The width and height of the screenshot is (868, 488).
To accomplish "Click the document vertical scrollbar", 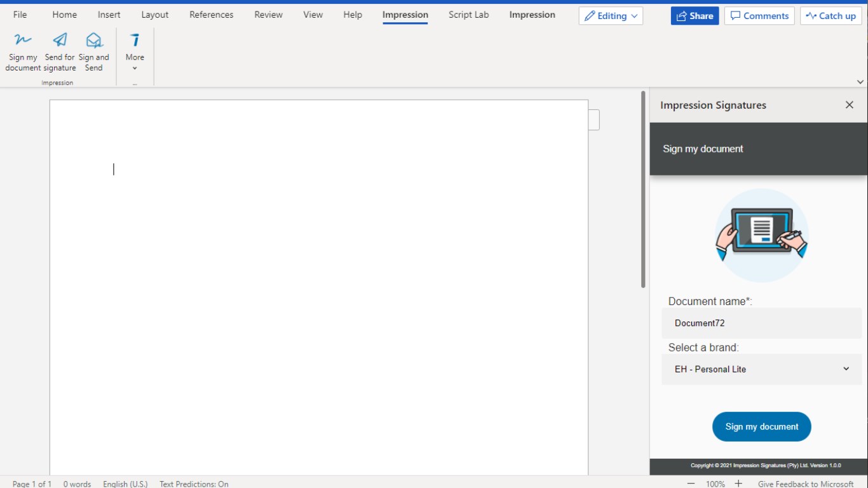I will [643, 189].
